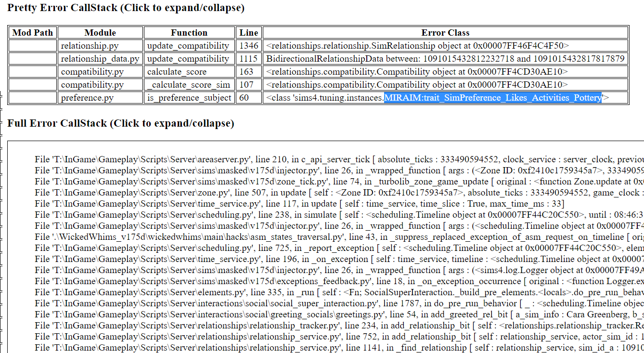The image size is (644, 353).
Task: Click the time_service.py line 196 stack line
Action: (339, 259)
